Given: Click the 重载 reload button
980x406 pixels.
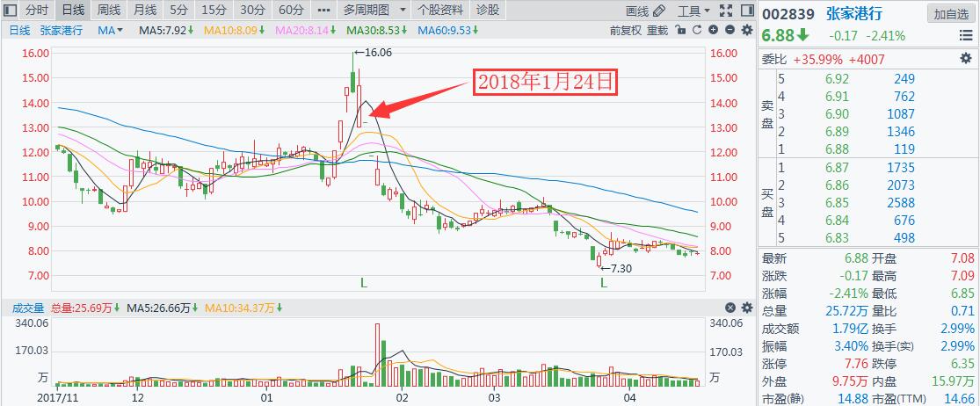Looking at the screenshot, I should coord(657,30).
